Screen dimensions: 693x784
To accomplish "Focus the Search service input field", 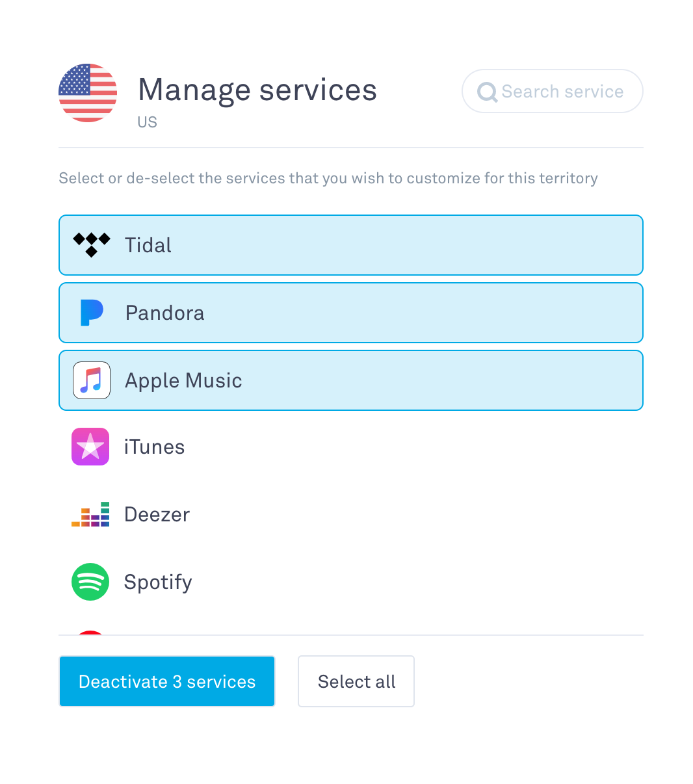I will (x=562, y=92).
